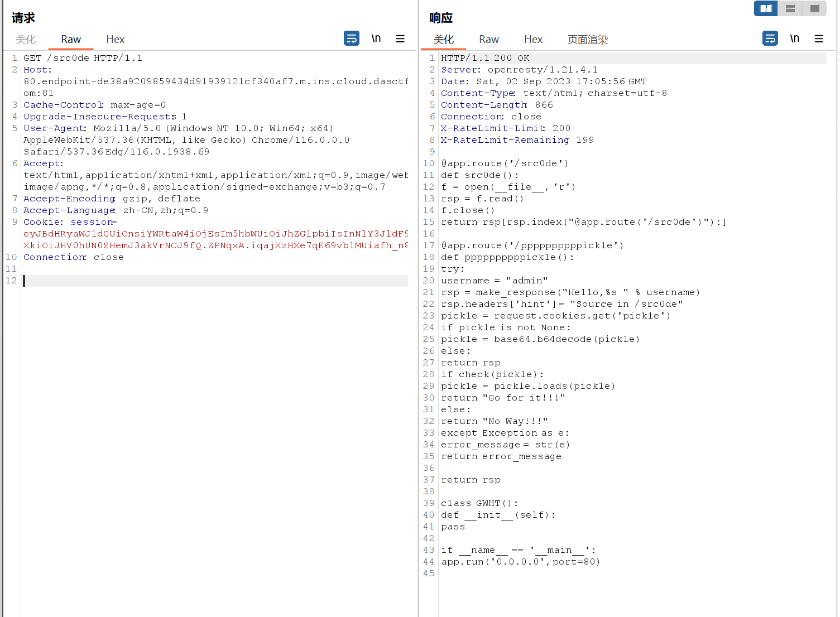This screenshot has height=617, width=840.
Task: Click @app.route('/src0de') code line
Action: [505, 163]
